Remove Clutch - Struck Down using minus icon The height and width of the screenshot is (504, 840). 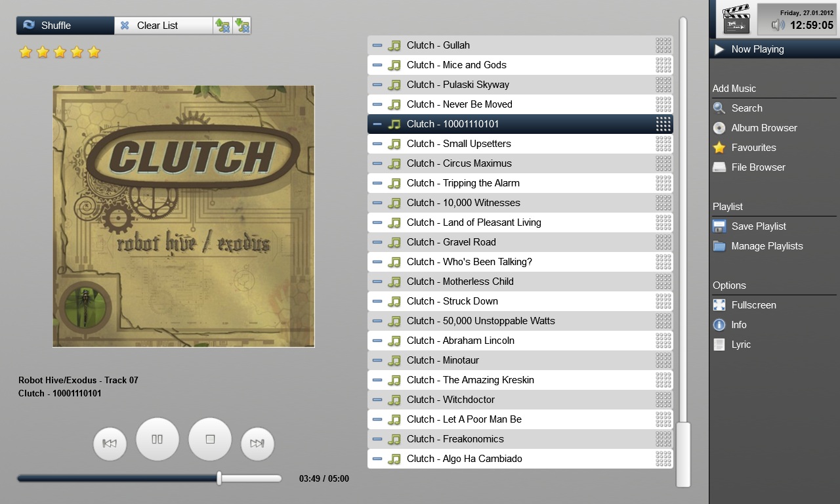pos(377,301)
